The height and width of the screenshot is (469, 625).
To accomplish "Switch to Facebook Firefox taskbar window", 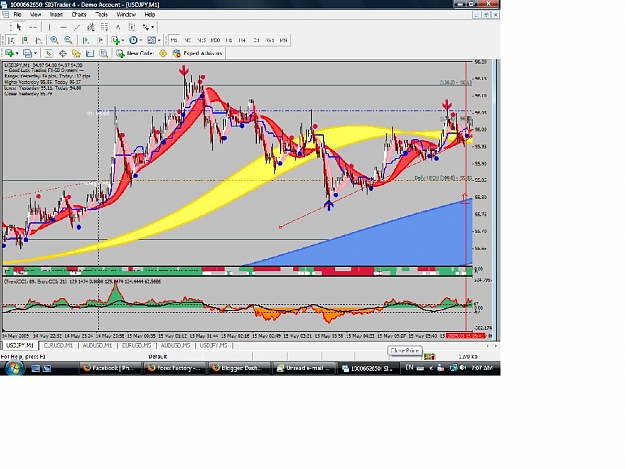I will (x=110, y=368).
